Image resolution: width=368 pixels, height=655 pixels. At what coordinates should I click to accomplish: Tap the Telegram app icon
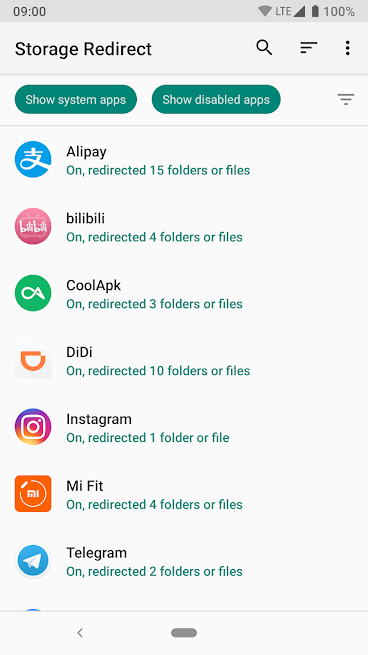[33, 560]
